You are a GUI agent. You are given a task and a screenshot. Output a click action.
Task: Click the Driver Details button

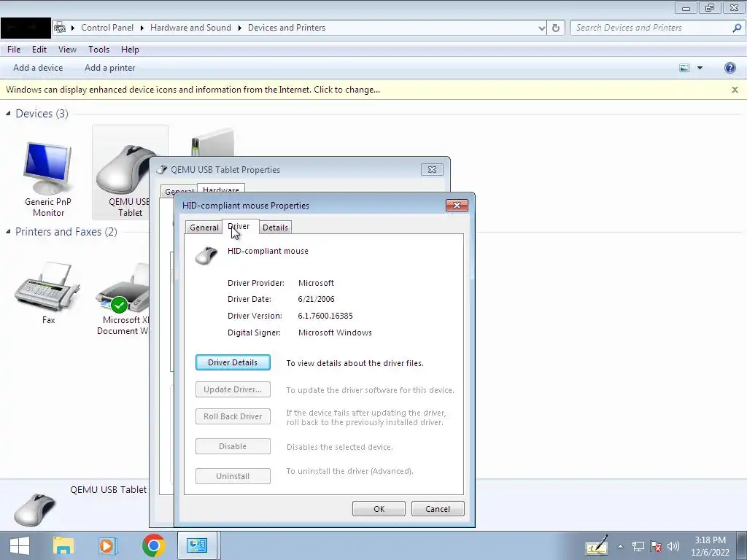coord(233,362)
